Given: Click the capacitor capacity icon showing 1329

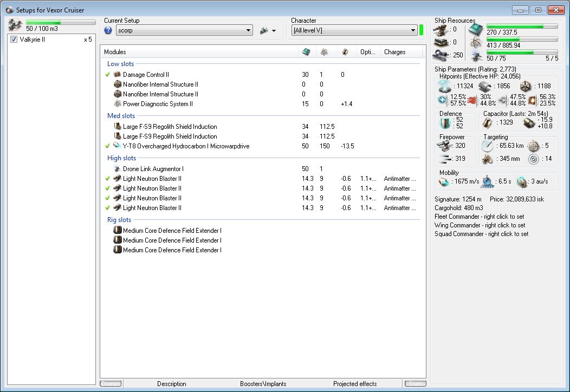Looking at the screenshot, I should click(487, 123).
